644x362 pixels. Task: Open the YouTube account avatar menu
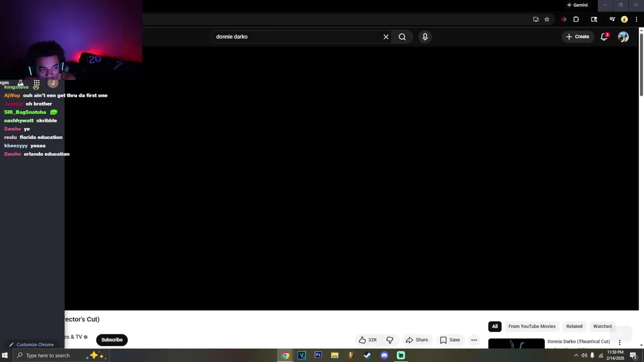[623, 37]
